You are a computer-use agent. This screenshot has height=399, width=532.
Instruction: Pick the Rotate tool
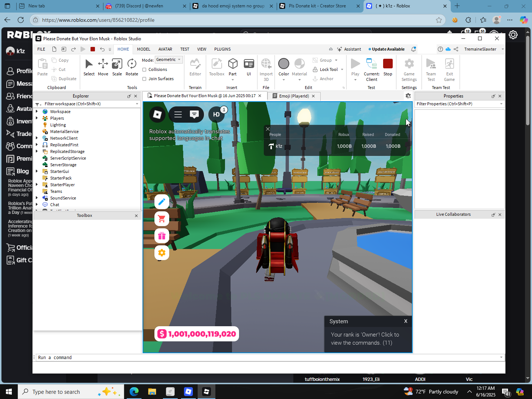coord(132,67)
